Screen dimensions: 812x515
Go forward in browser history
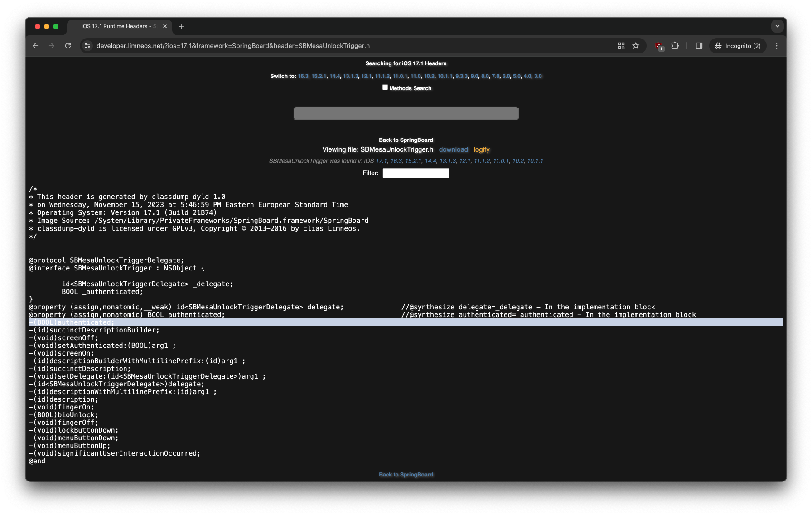tap(52, 46)
